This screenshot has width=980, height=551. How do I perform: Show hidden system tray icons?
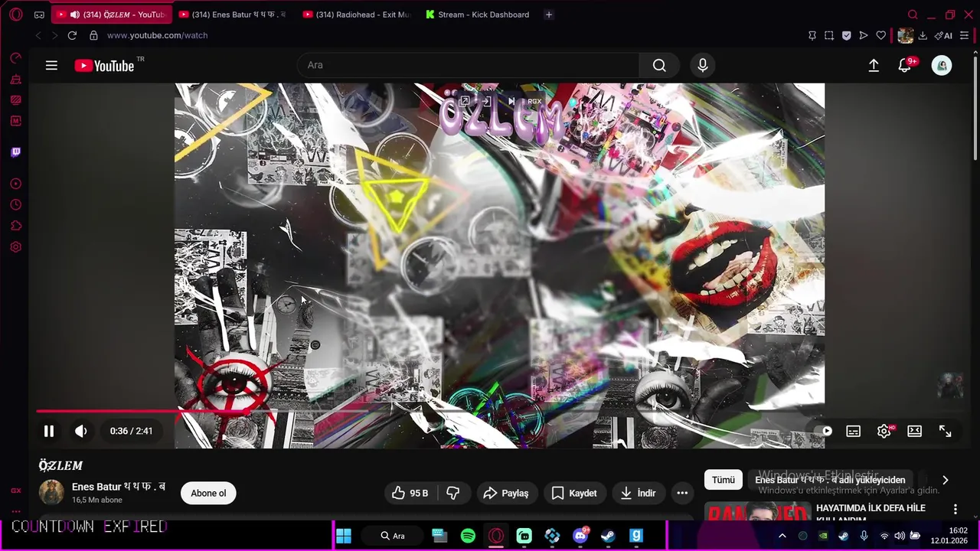pos(782,536)
